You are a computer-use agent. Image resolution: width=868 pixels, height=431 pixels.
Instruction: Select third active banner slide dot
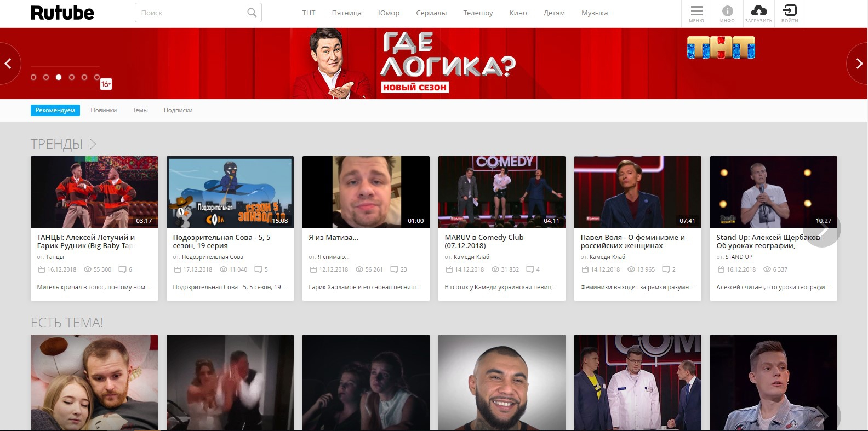click(x=59, y=77)
